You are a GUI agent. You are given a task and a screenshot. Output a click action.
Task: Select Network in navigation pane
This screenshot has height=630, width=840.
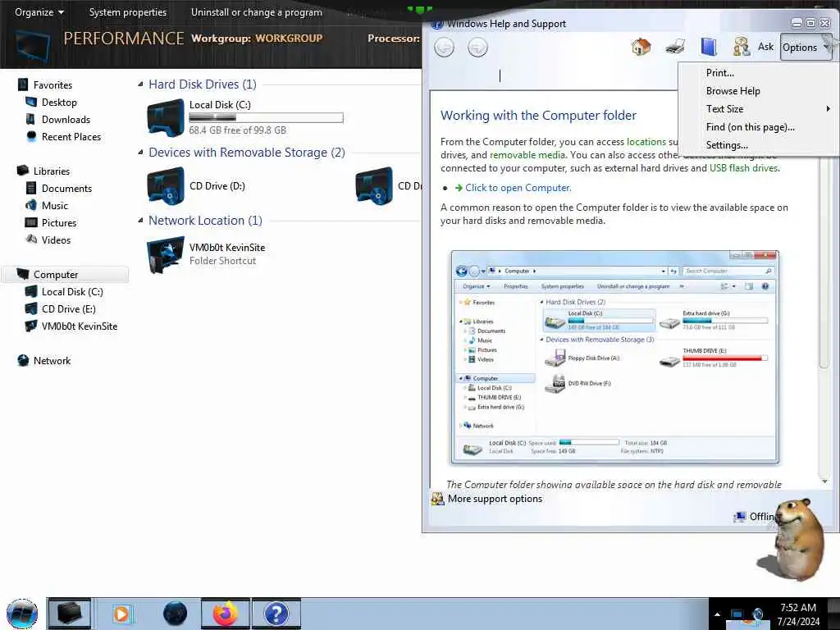point(52,361)
